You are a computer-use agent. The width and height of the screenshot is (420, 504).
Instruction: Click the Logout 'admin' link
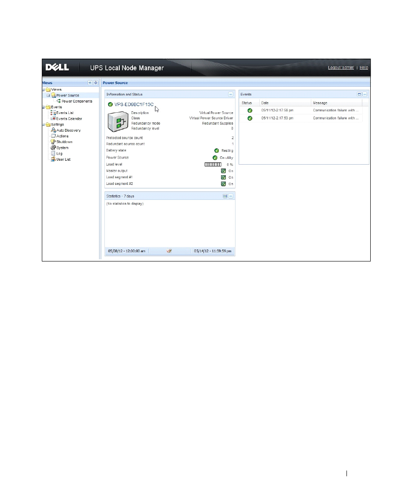click(x=341, y=67)
